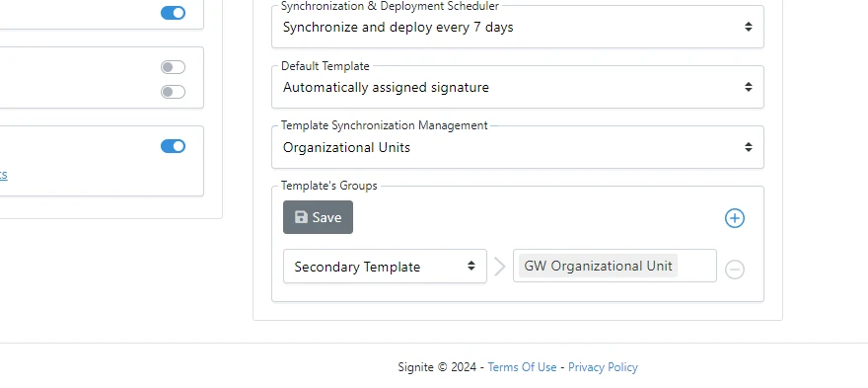Enable the lower gray toggle switch
This screenshot has height=388, width=868.
point(174,92)
